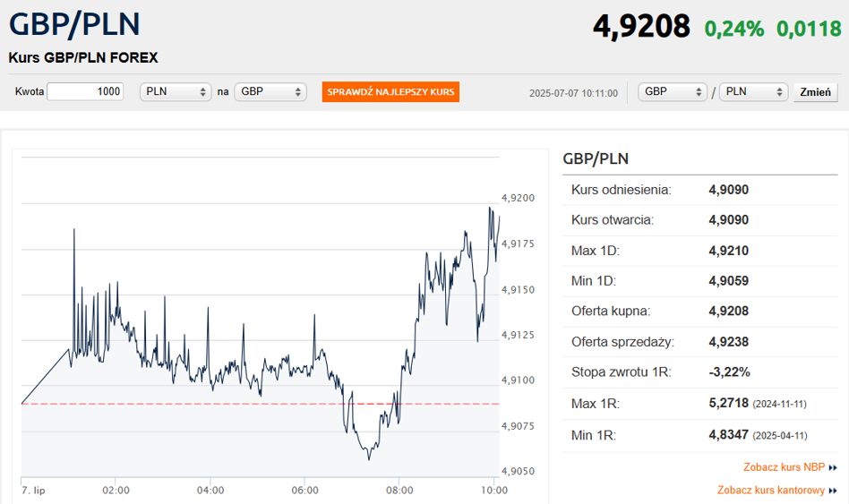Click the 'Oferta sprzedaży:' row label

point(622,342)
